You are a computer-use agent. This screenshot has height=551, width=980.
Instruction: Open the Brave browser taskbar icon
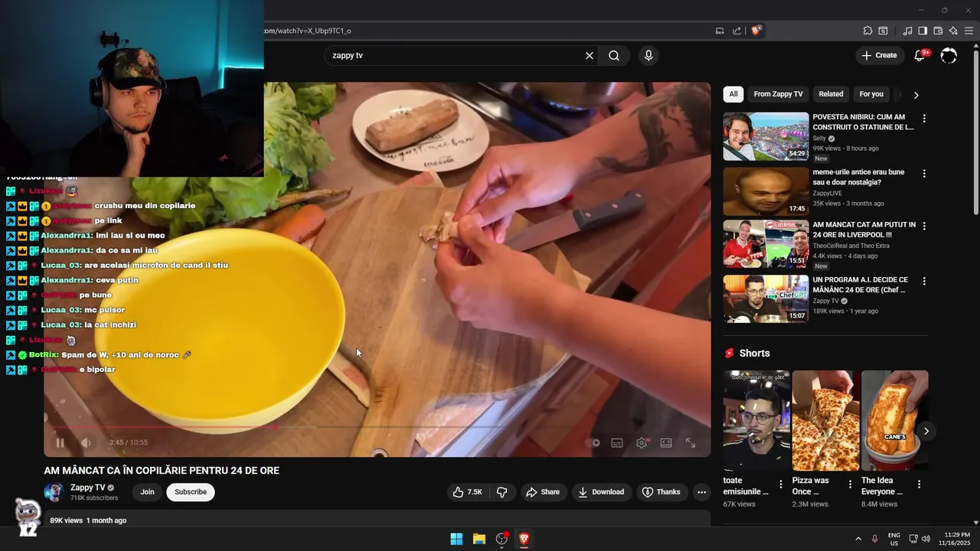(524, 539)
